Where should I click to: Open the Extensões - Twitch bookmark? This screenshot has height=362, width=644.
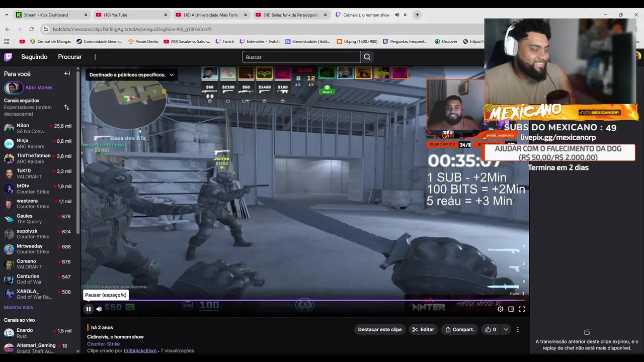click(260, 42)
